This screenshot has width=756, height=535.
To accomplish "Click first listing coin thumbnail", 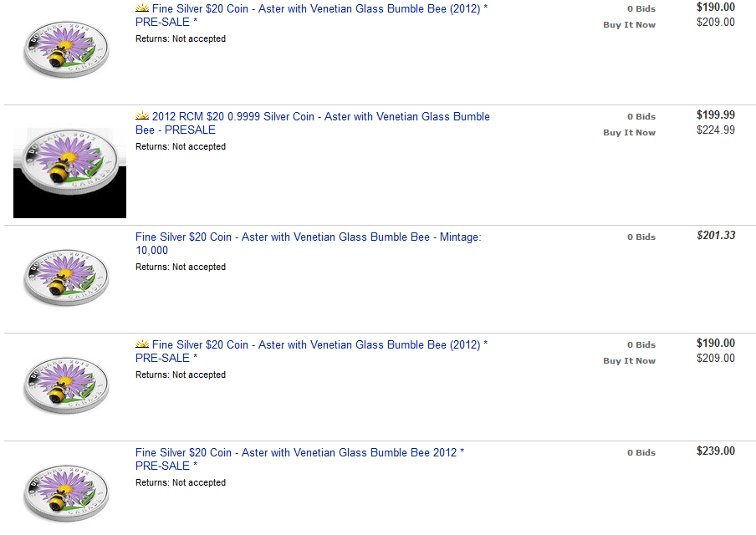I will [x=66, y=49].
